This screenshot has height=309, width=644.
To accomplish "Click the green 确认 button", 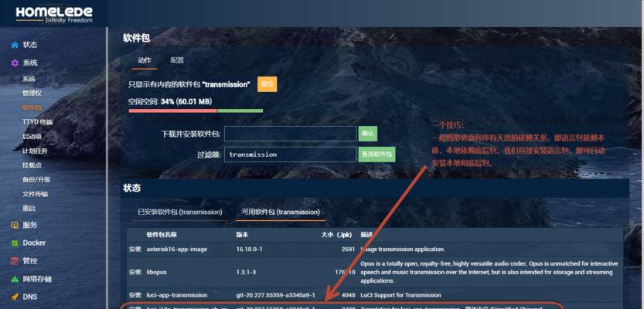I will click(x=367, y=134).
